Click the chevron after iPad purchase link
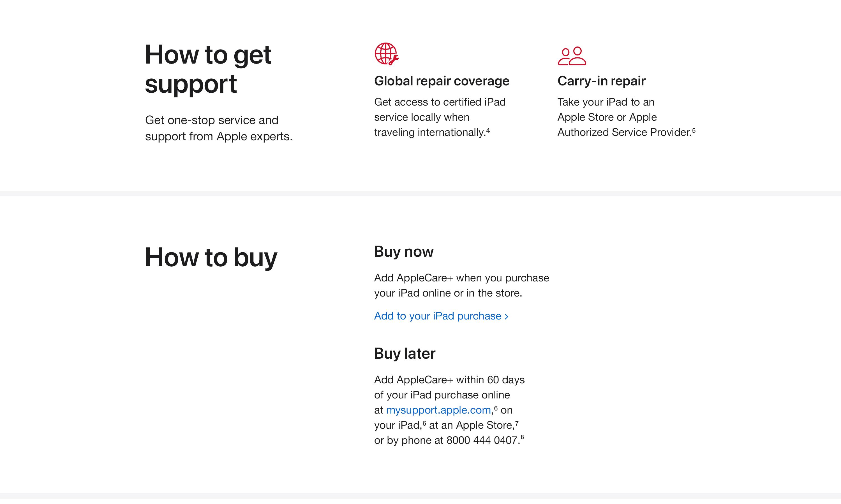This screenshot has width=841, height=504. tap(506, 316)
